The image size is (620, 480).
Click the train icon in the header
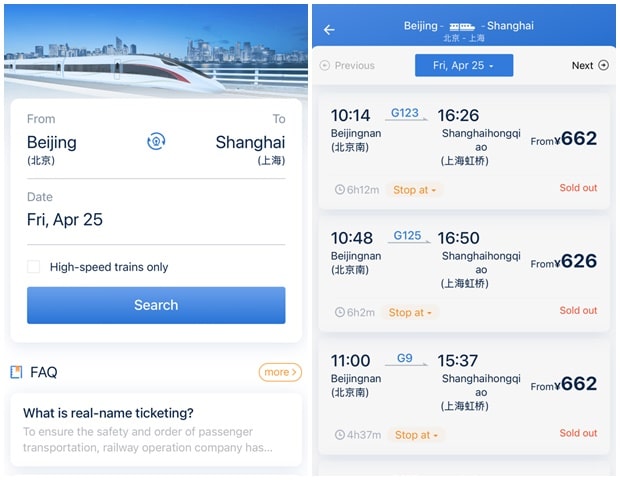(x=462, y=26)
